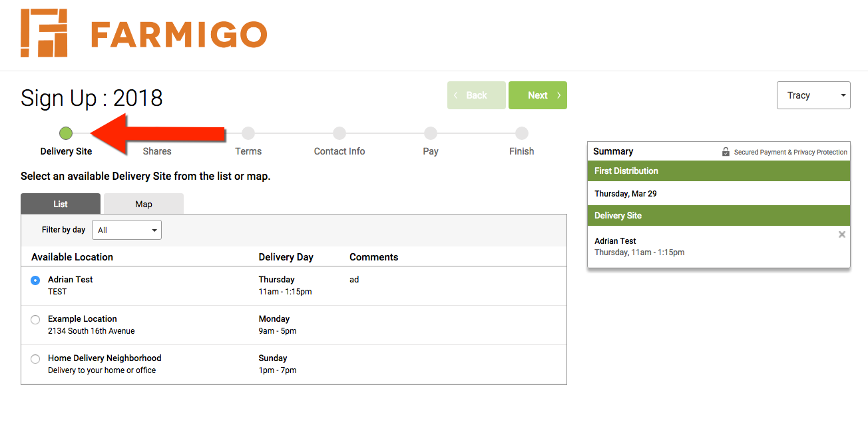The width and height of the screenshot is (868, 425).
Task: Choose the Home Delivery Neighborhood radio button
Action: (35, 359)
